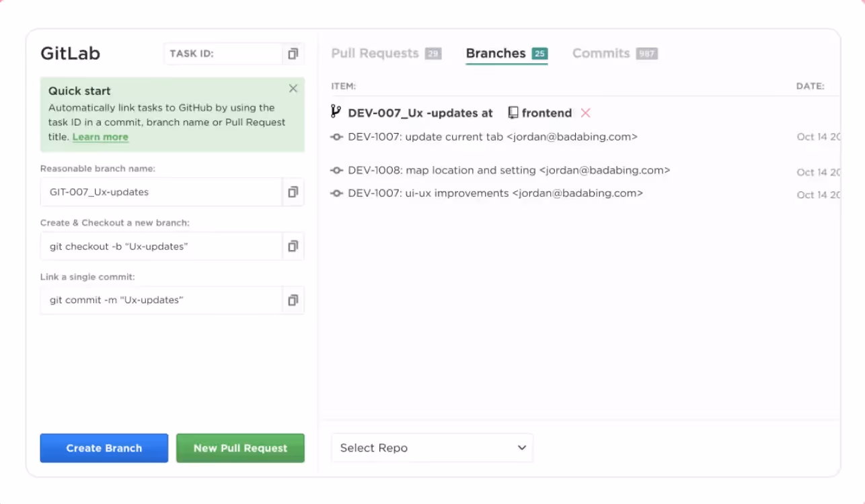
Task: Copy the Task ID value
Action: [293, 54]
